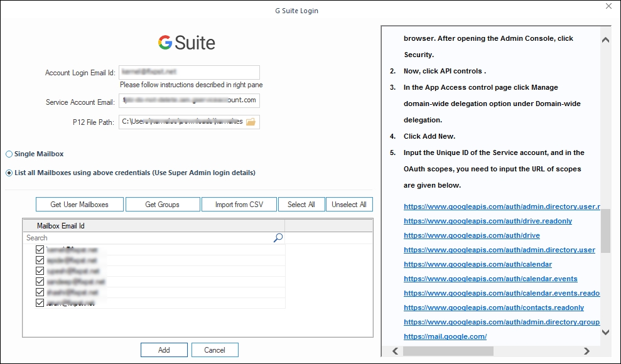Click the Service Account Email field

(x=189, y=100)
